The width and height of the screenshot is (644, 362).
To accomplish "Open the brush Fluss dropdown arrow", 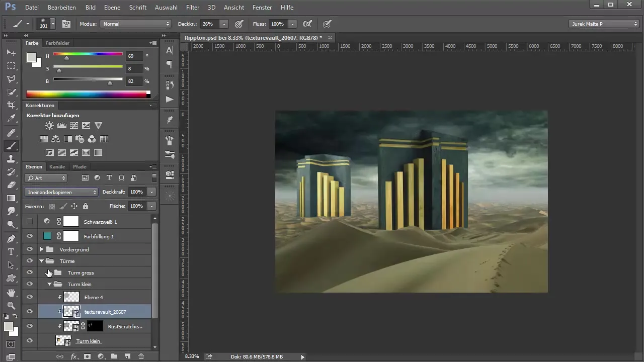I will point(292,24).
